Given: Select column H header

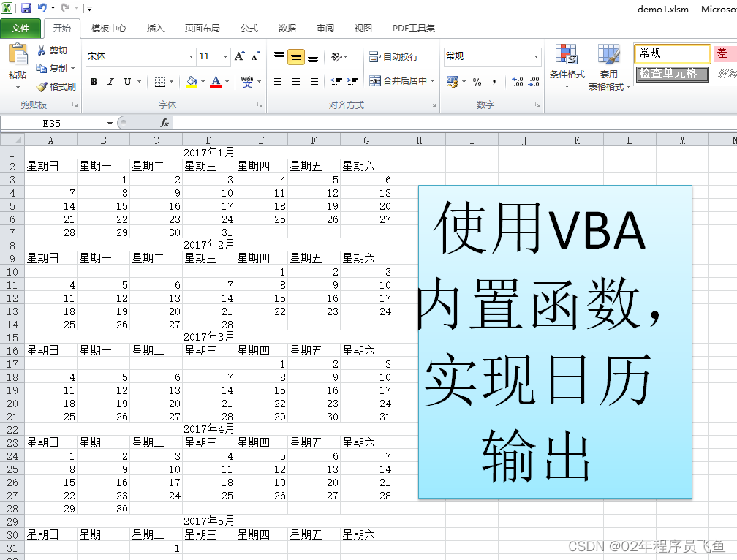Looking at the screenshot, I should click(419, 140).
